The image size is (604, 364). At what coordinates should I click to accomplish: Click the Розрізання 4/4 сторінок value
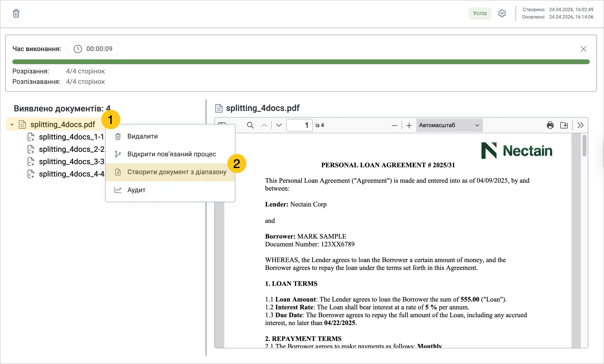coord(85,71)
